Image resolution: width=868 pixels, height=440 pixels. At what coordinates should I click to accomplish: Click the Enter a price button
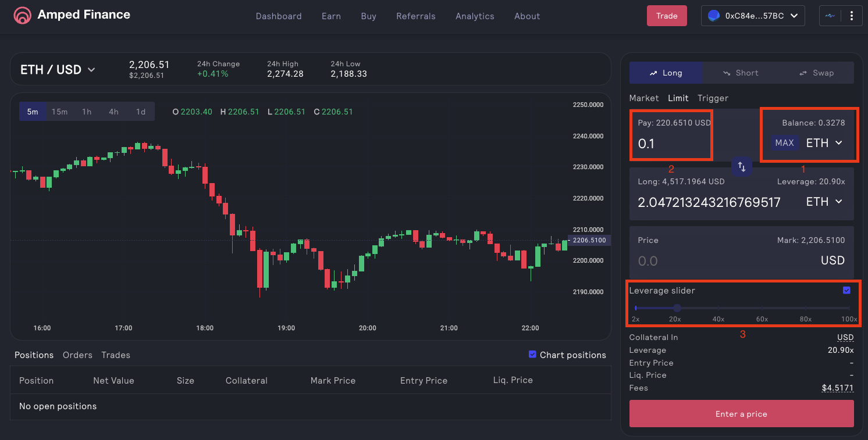(741, 414)
